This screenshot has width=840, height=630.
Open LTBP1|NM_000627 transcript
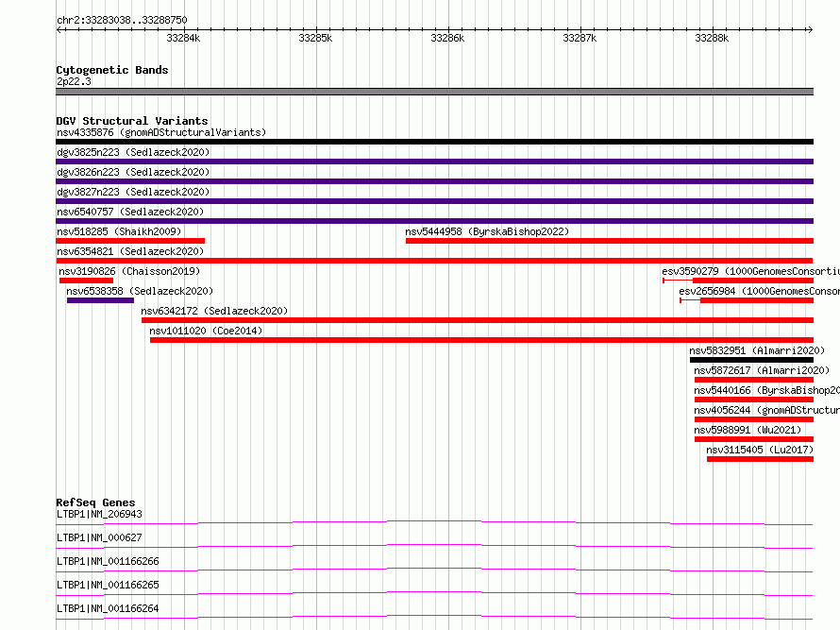(x=99, y=537)
